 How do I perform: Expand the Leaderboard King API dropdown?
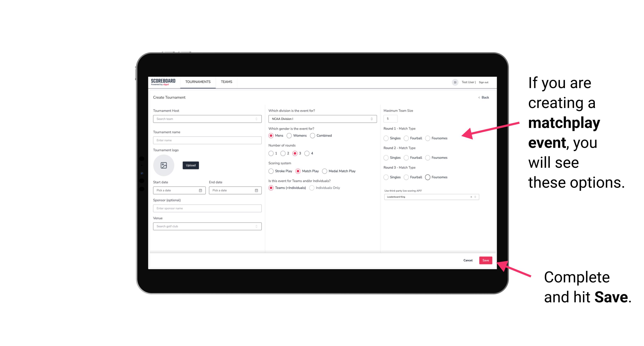(475, 197)
